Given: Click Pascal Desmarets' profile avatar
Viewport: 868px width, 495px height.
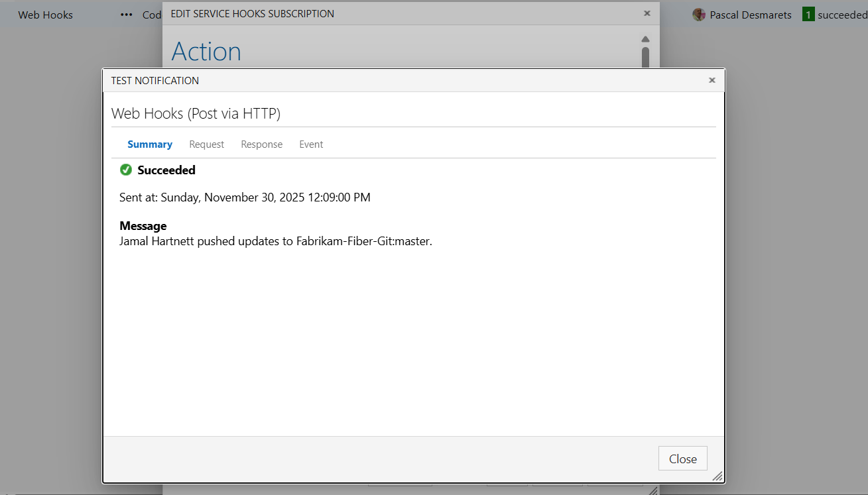Looking at the screenshot, I should coord(699,15).
